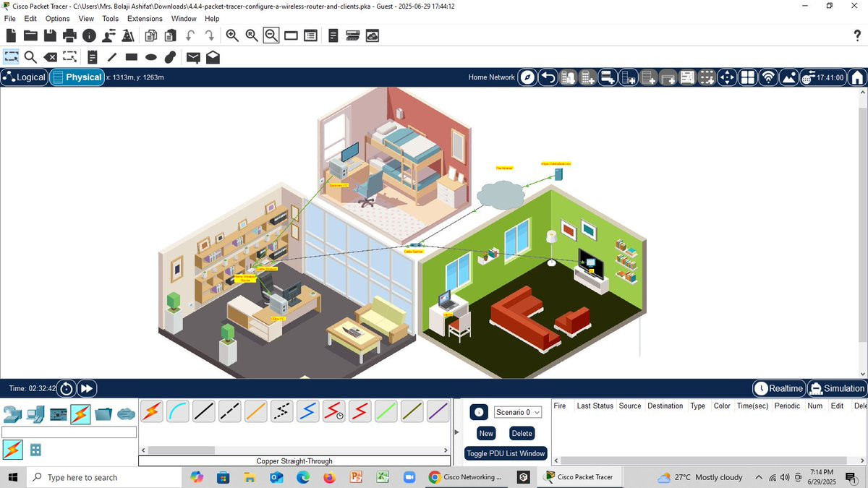Image resolution: width=868 pixels, height=488 pixels.
Task: Open the drawing palette rectangle icon
Action: point(291,35)
